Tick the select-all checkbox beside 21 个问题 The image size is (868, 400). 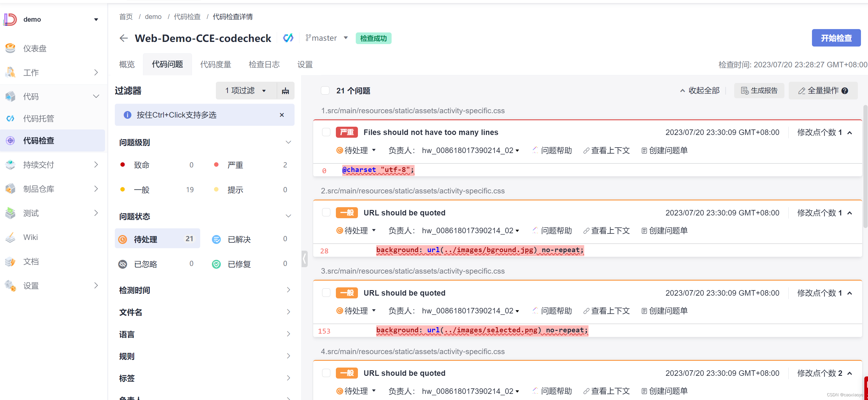click(325, 91)
